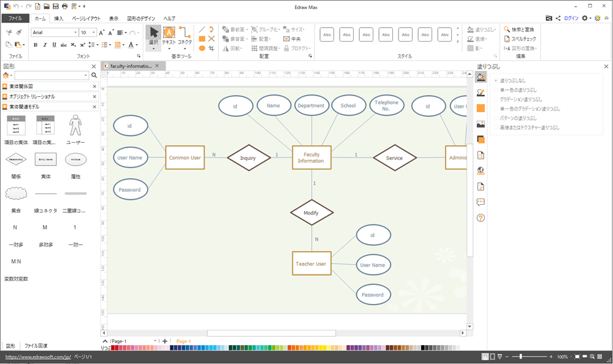Add a new page with plus button
The width and height of the screenshot is (613, 364).
coord(165,341)
